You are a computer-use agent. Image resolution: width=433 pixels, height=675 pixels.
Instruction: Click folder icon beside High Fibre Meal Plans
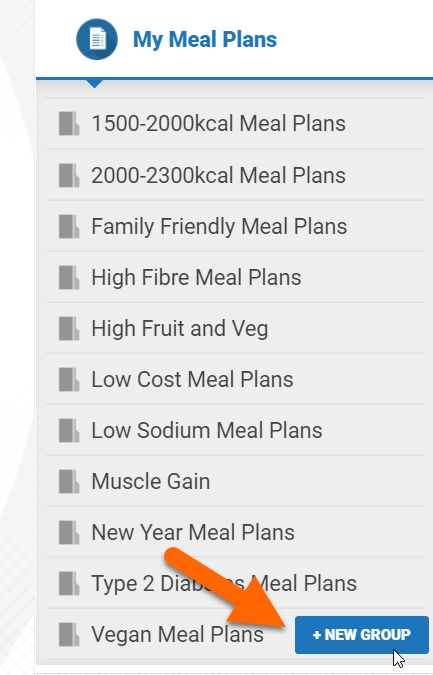coord(69,277)
